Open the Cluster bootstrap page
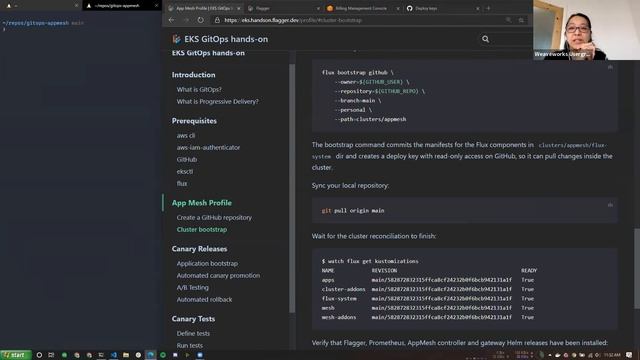640x360 pixels. point(202,229)
